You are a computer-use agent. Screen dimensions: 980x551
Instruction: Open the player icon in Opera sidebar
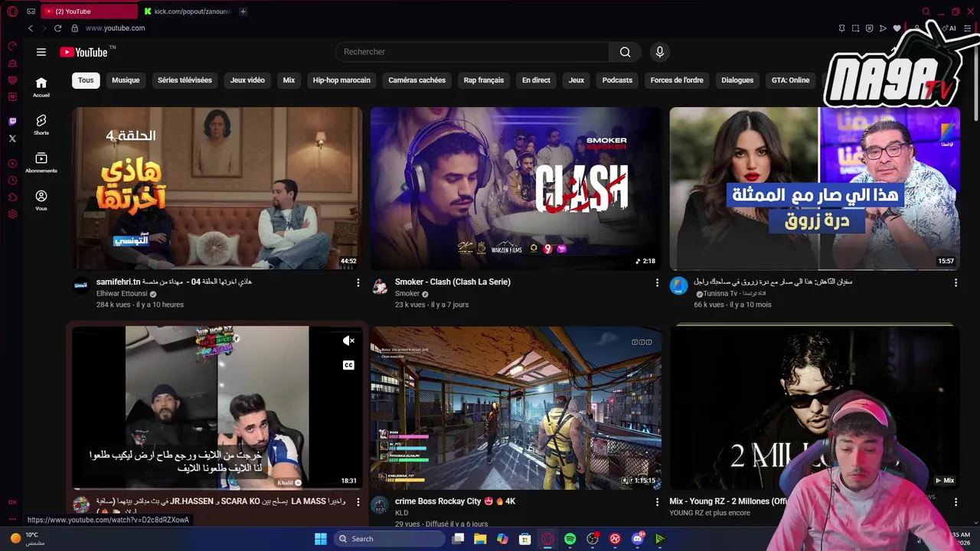(12, 164)
